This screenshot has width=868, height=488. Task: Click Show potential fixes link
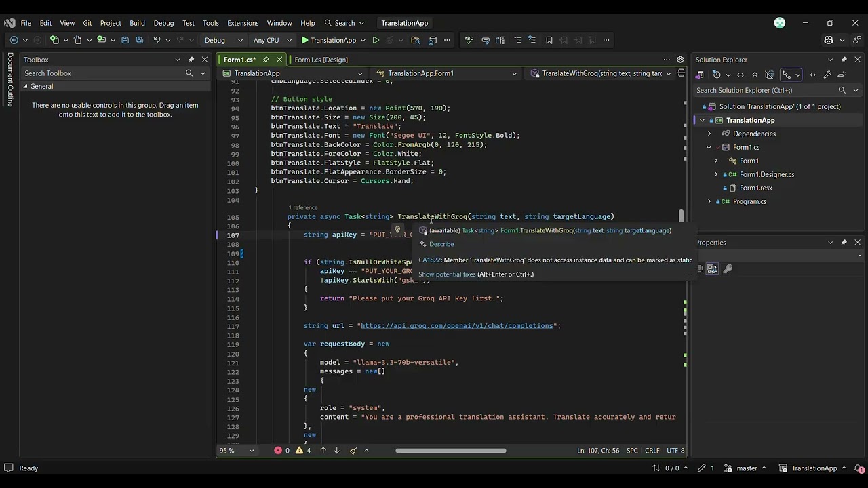[447, 274]
